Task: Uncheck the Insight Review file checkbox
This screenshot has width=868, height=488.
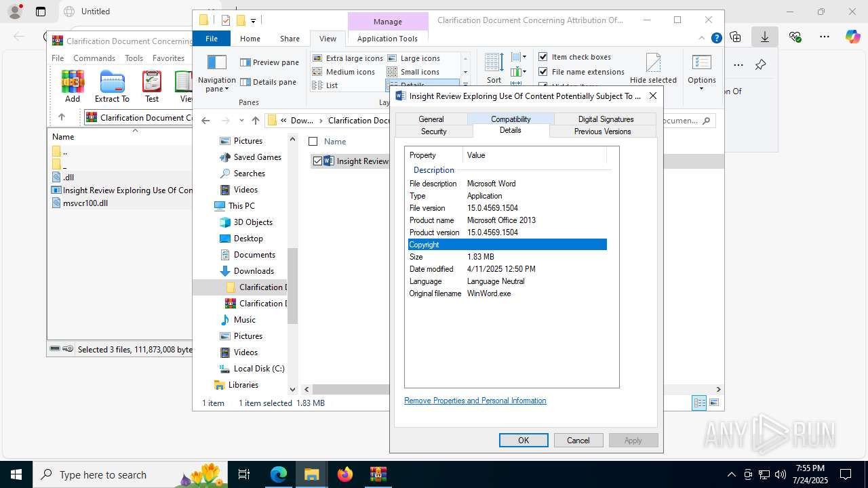Action: coord(317,161)
